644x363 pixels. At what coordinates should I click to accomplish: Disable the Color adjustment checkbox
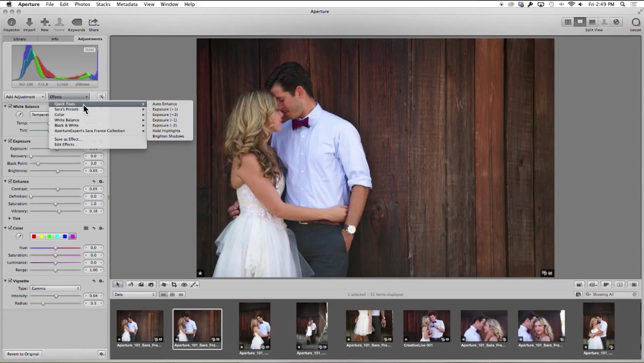coord(11,228)
